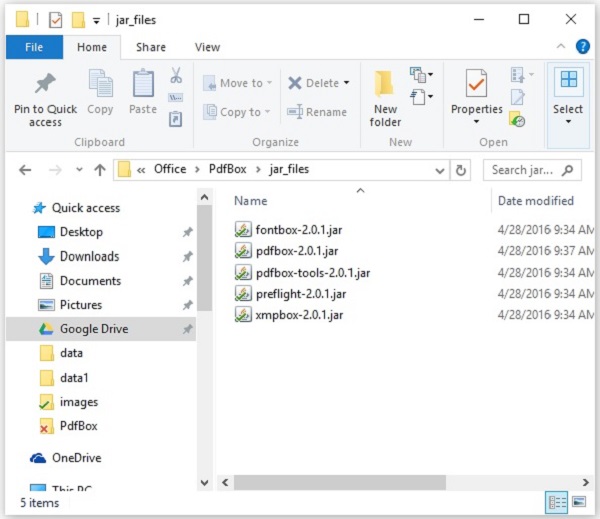This screenshot has height=519, width=600.
Task: Go to Office in breadcrumb path
Action: (170, 169)
